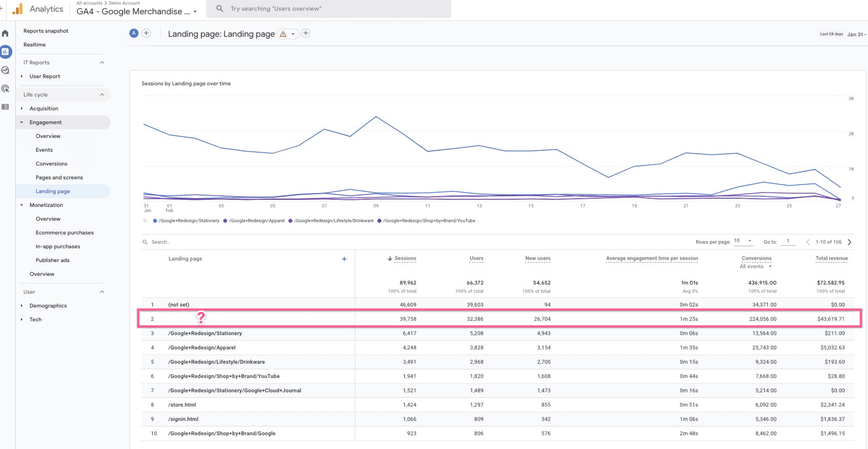Click the Go to page number field
The width and height of the screenshot is (868, 449).
coord(788,241)
